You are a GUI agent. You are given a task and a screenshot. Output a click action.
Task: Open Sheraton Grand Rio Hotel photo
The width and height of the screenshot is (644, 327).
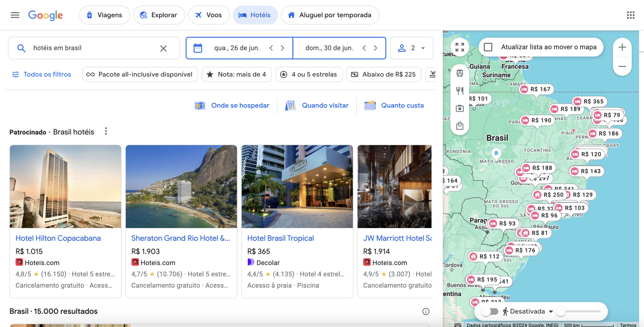181,186
